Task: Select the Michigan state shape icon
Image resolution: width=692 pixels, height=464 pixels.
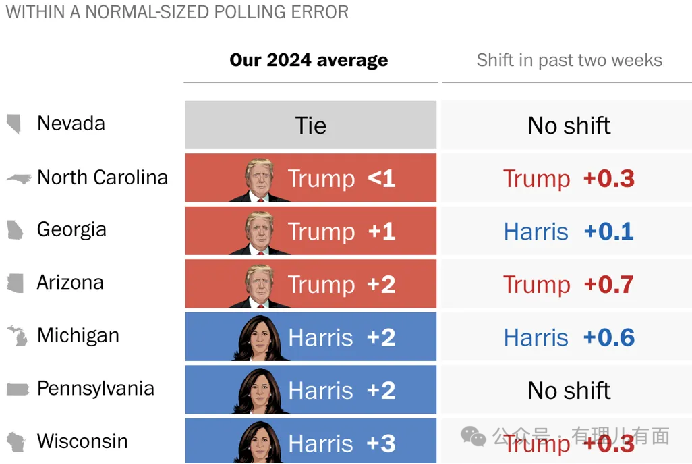Action: 16,336
